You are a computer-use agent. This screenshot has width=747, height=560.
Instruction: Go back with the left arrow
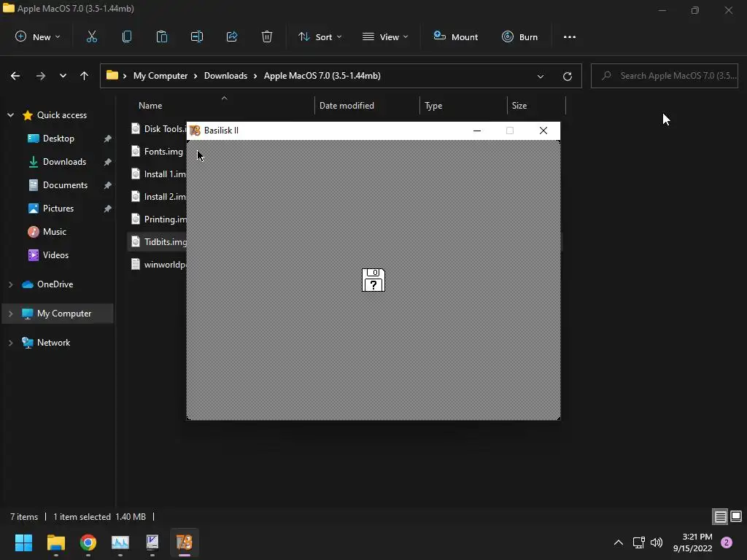tap(15, 76)
